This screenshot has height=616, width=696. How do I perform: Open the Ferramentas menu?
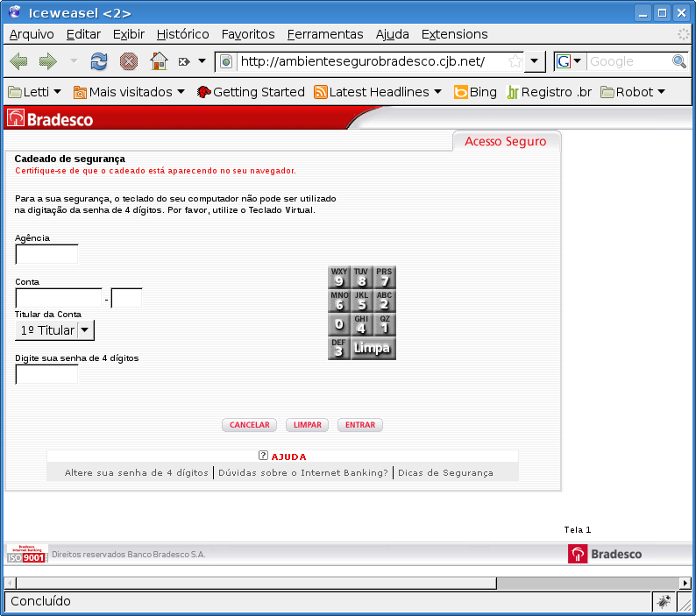pyautogui.click(x=325, y=34)
